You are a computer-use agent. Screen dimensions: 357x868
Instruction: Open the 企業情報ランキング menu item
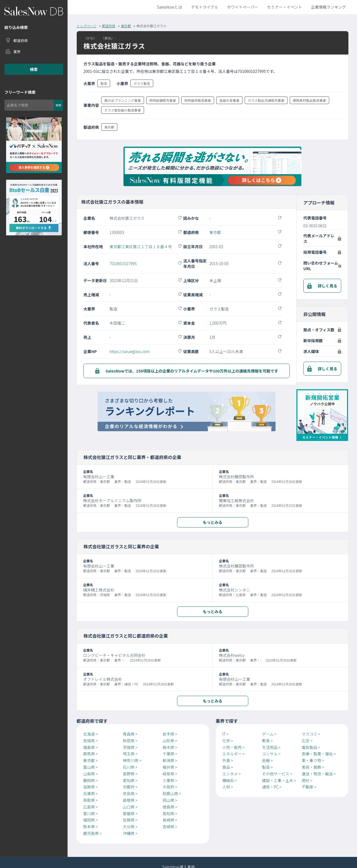coord(328,7)
